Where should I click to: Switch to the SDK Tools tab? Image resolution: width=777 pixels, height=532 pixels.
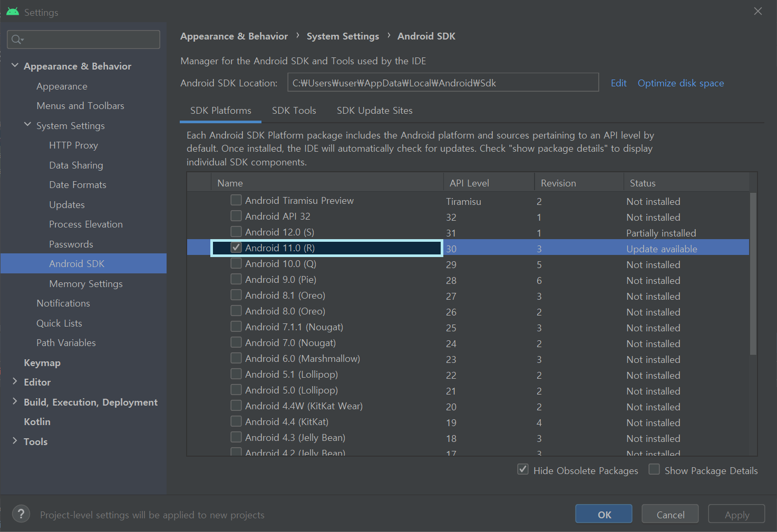(294, 111)
